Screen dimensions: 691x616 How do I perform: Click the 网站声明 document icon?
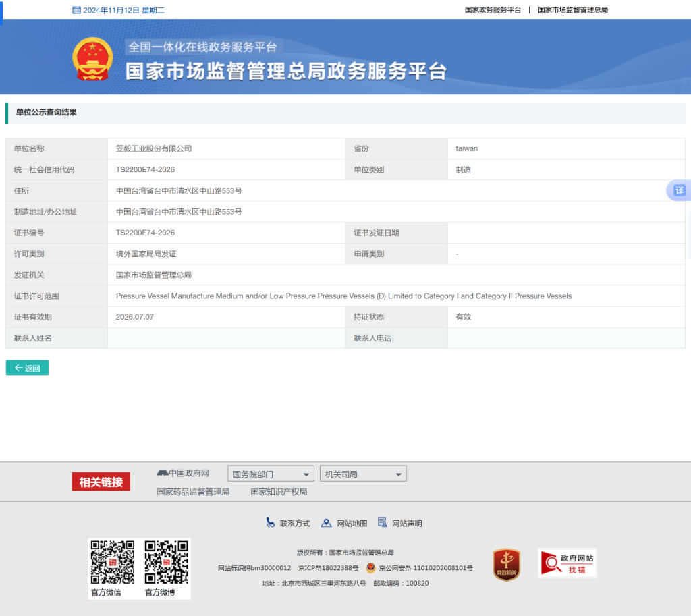coord(383,523)
